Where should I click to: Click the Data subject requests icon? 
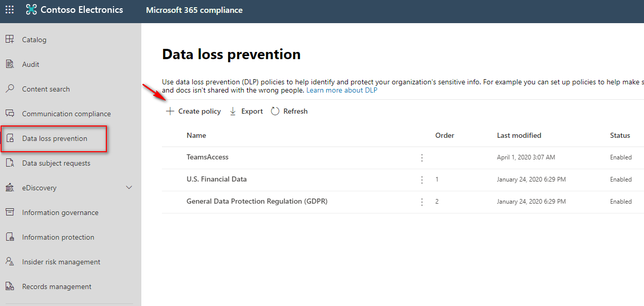(10, 163)
